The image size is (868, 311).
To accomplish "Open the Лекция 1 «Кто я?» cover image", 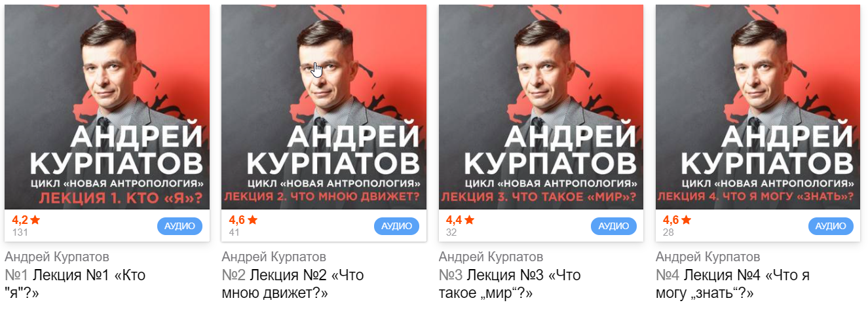I will 107,107.
